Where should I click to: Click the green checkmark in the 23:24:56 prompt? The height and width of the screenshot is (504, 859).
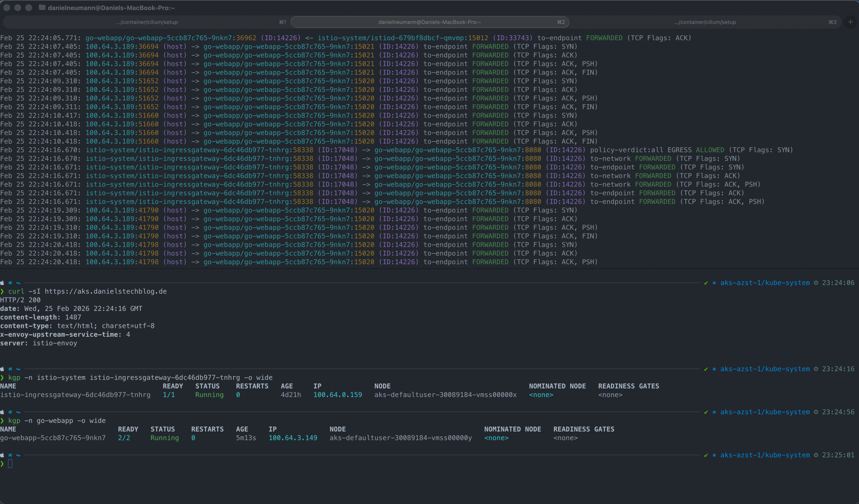pyautogui.click(x=706, y=412)
